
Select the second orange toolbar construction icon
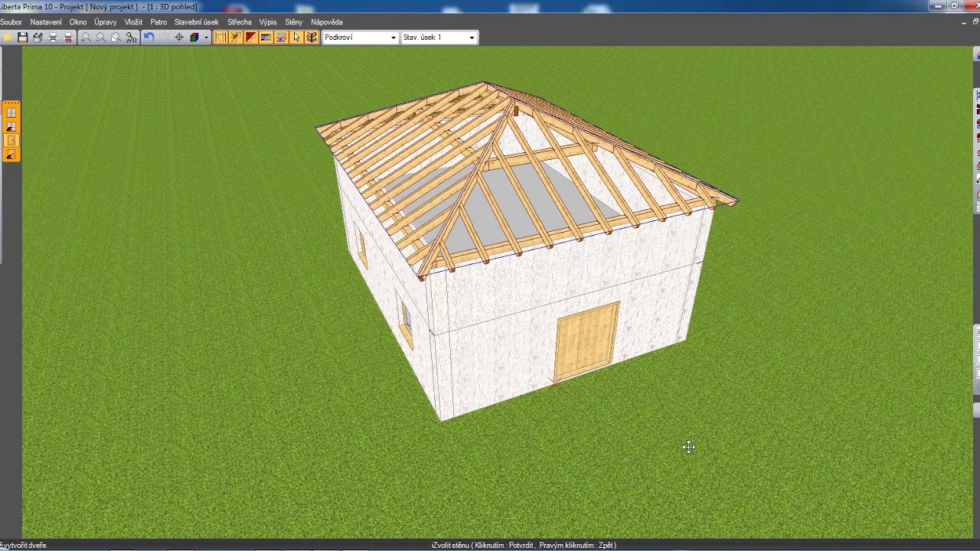click(236, 37)
